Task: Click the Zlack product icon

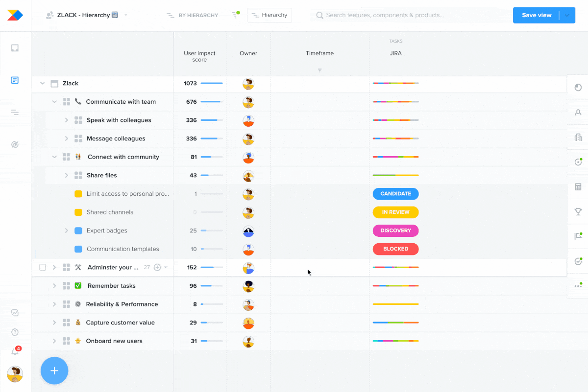Action: [x=54, y=84]
